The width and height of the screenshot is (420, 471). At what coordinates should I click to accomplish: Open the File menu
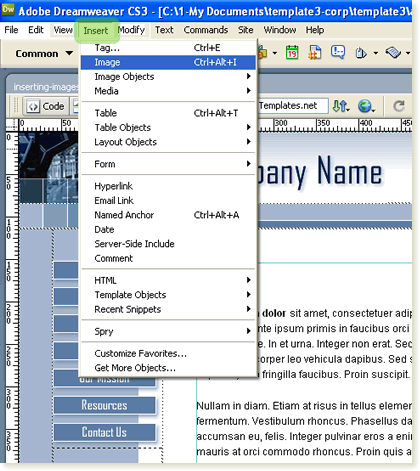(x=11, y=30)
